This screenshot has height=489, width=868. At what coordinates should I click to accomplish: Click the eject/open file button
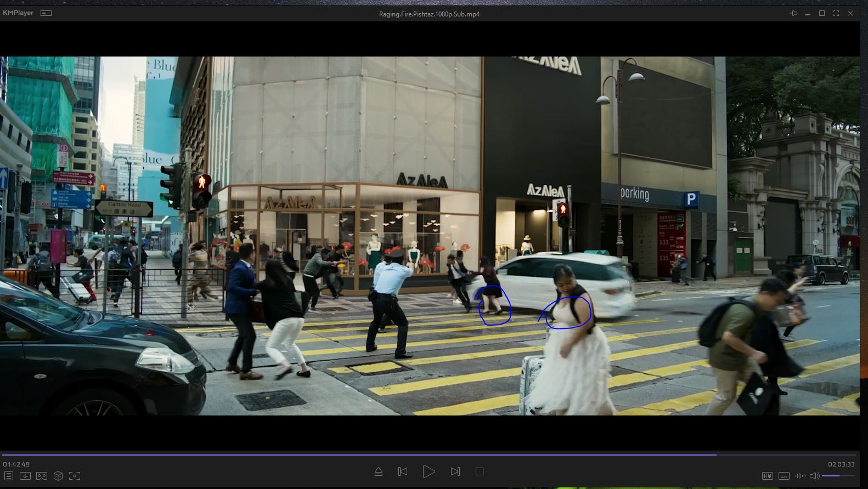(x=379, y=471)
